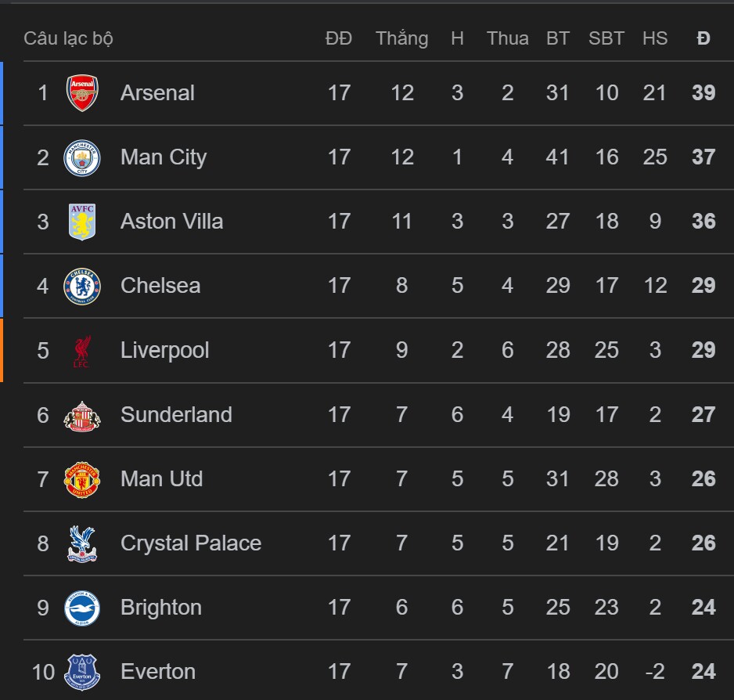Image resolution: width=734 pixels, height=700 pixels.
Task: Open the Arsenal team name link
Action: pyautogui.click(x=157, y=93)
